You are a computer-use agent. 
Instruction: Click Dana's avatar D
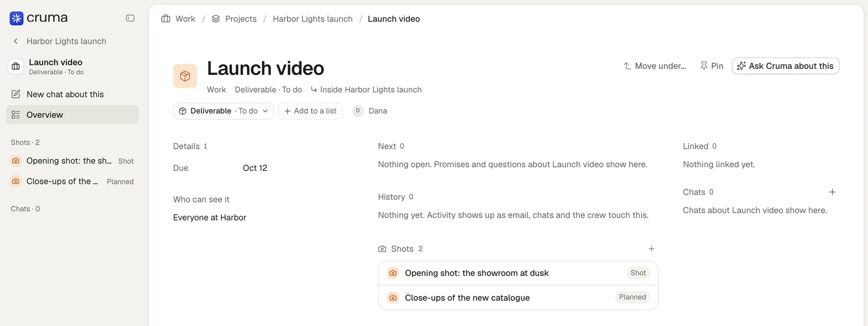(x=358, y=111)
